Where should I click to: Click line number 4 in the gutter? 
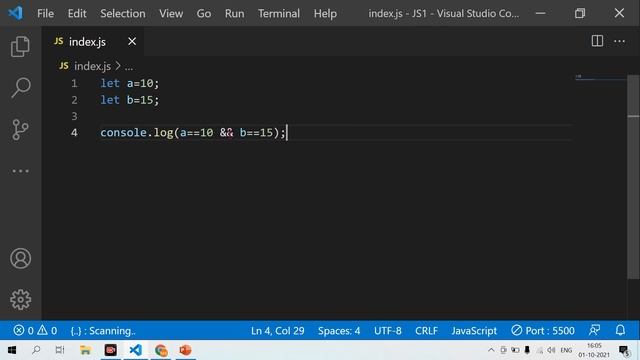coord(74,133)
